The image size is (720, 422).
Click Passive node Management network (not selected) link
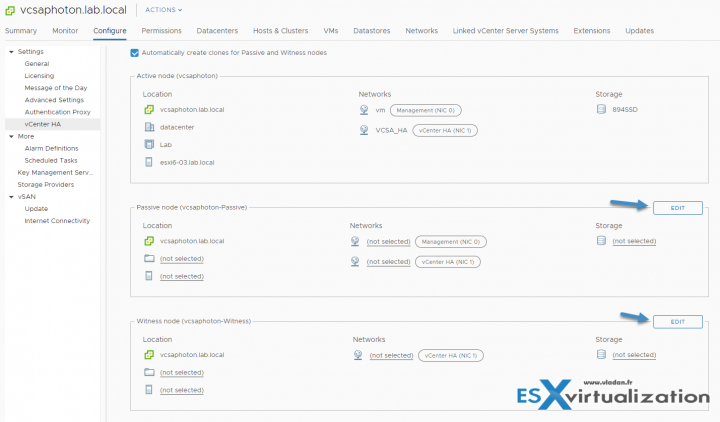[x=388, y=242]
